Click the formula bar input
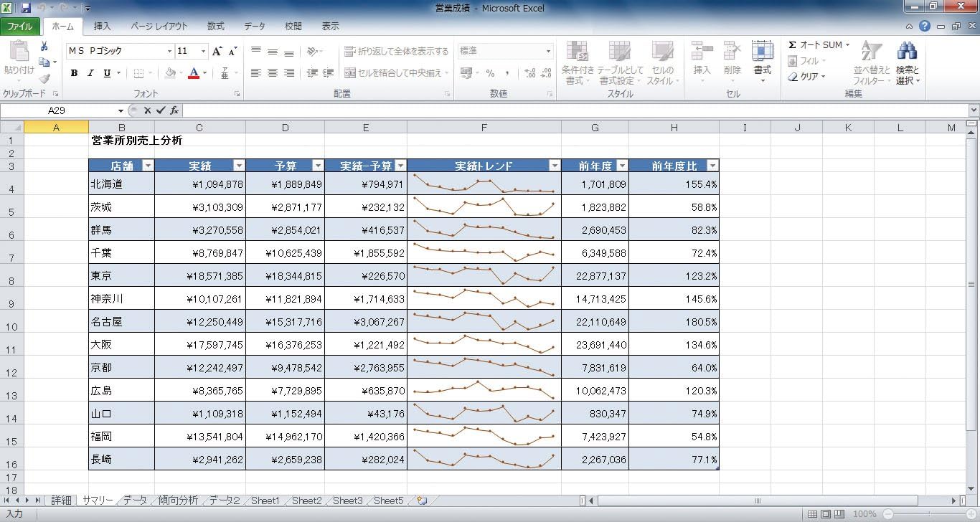This screenshot has height=522, width=980. (575, 110)
